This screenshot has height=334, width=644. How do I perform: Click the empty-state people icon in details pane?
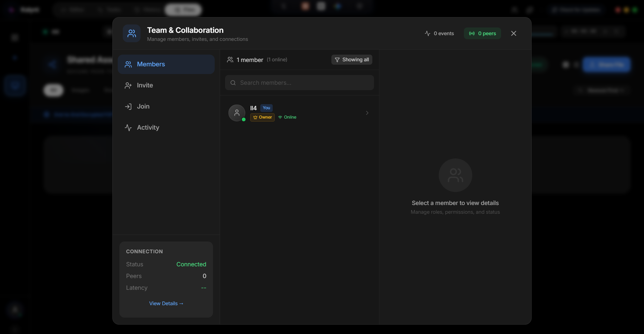pyautogui.click(x=455, y=175)
